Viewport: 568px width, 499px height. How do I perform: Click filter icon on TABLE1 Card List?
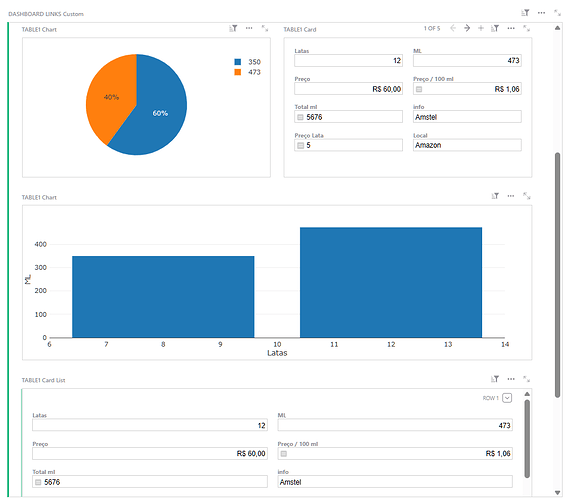click(495, 379)
